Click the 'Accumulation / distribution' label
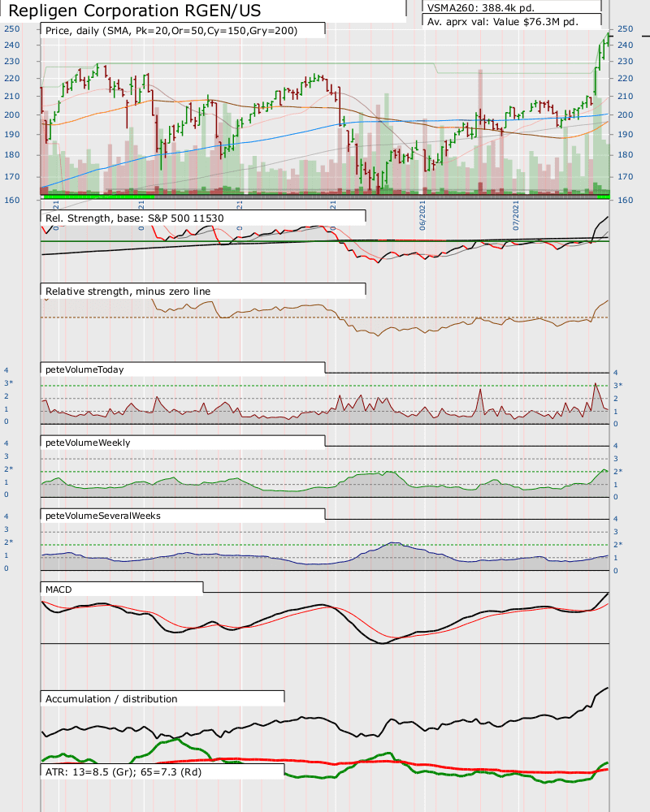This screenshot has width=650, height=812. point(111,698)
